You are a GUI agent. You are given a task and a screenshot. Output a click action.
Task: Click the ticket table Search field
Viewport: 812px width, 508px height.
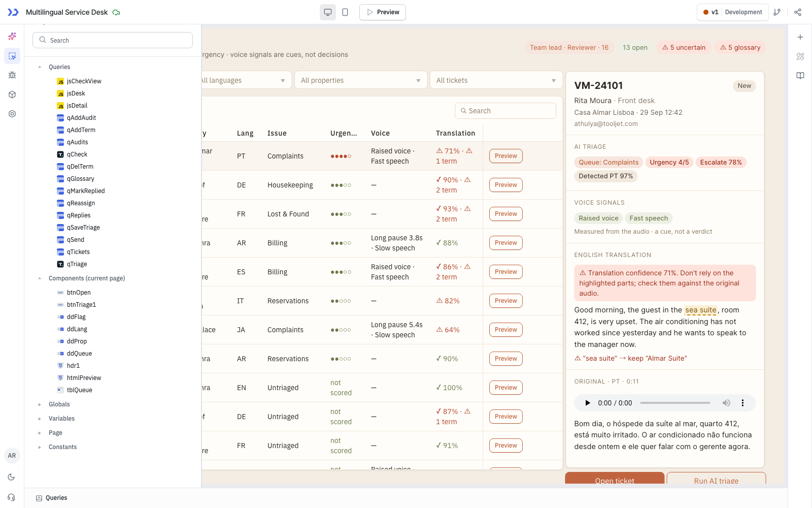point(505,111)
